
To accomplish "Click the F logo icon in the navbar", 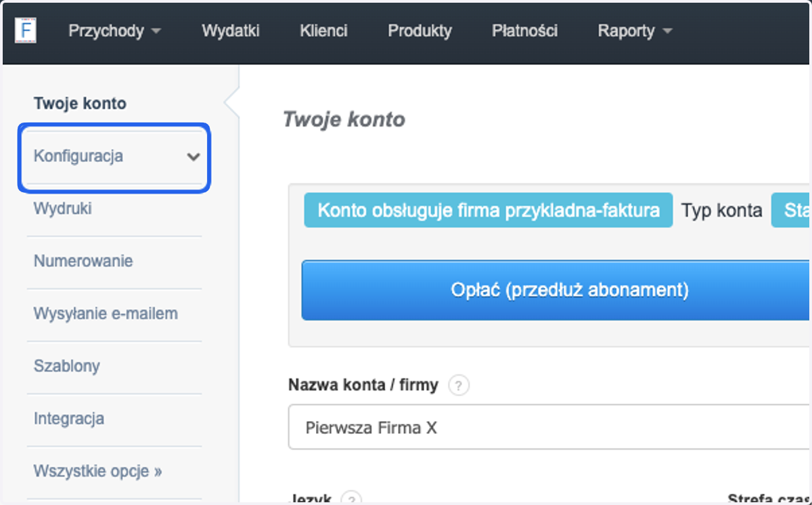I will coord(25,30).
